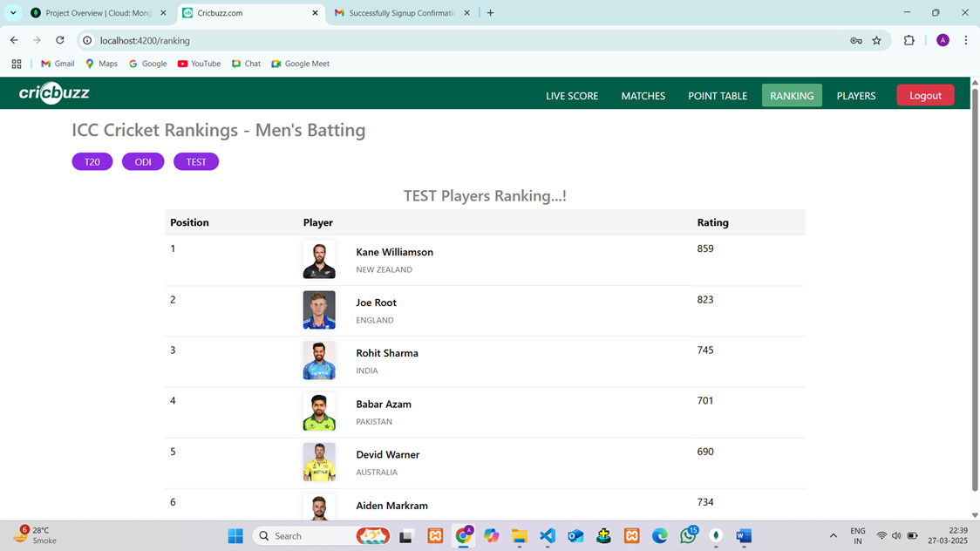The width and height of the screenshot is (980, 551).
Task: Select the ODI rankings filter
Action: click(143, 162)
